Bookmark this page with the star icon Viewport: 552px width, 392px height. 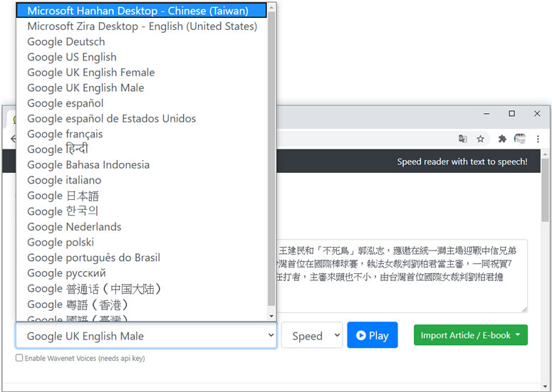pos(481,139)
